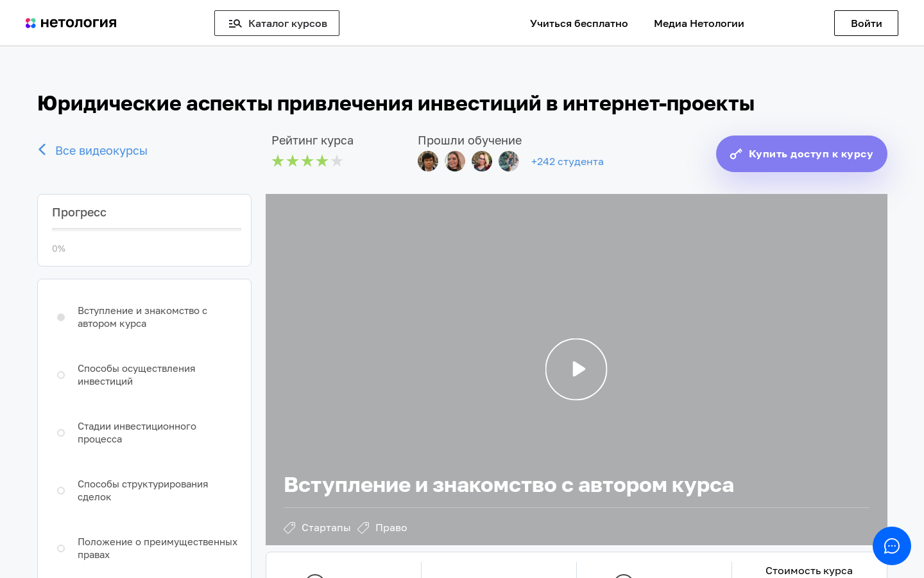Click the third rating star

(x=307, y=161)
